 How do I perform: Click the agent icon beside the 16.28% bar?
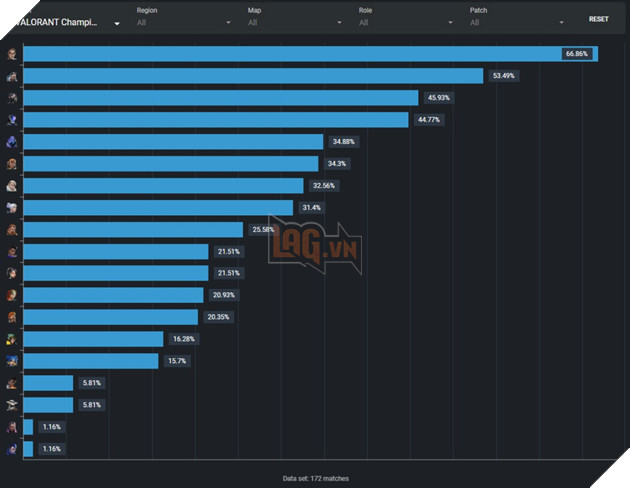tap(11, 340)
